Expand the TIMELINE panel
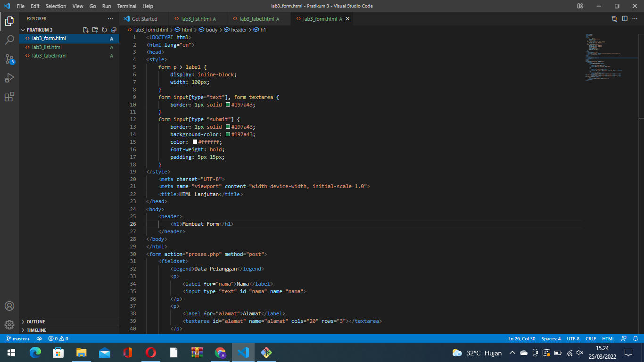This screenshot has height=362, width=644. pos(69,330)
